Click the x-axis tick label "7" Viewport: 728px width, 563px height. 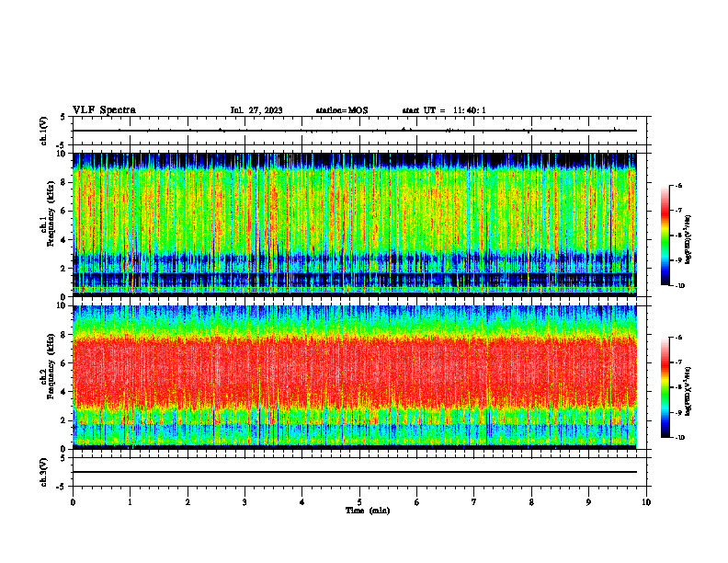point(474,502)
